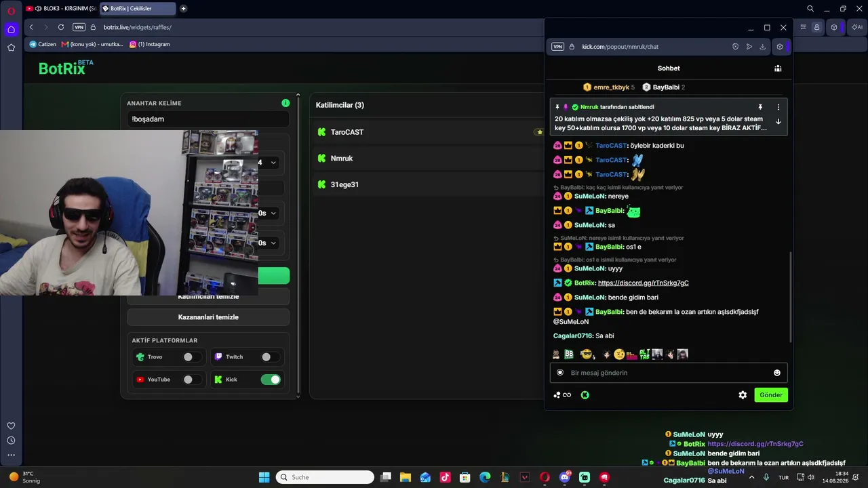Screen dimensions: 868x488
Task: Click the BotRix BETA logo
Action: (66, 68)
